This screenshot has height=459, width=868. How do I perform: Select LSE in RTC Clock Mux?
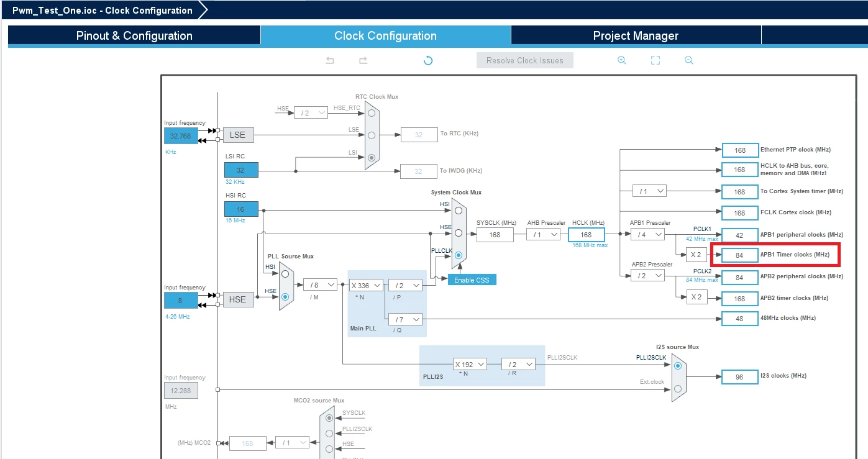pyautogui.click(x=372, y=135)
